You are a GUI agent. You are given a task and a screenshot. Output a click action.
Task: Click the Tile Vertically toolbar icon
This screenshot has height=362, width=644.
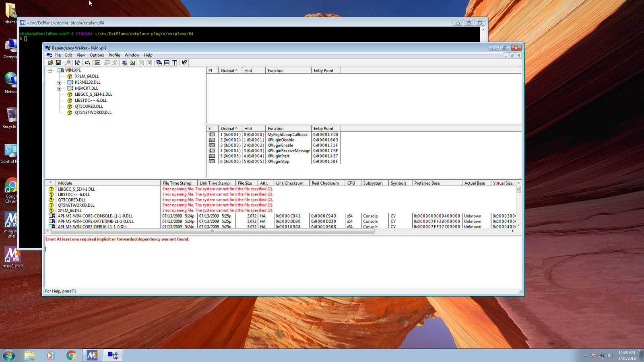tap(174, 63)
